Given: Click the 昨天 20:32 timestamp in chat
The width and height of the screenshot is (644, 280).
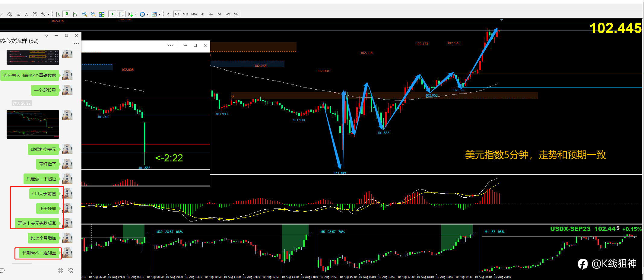Looking at the screenshot, I should point(21,103).
